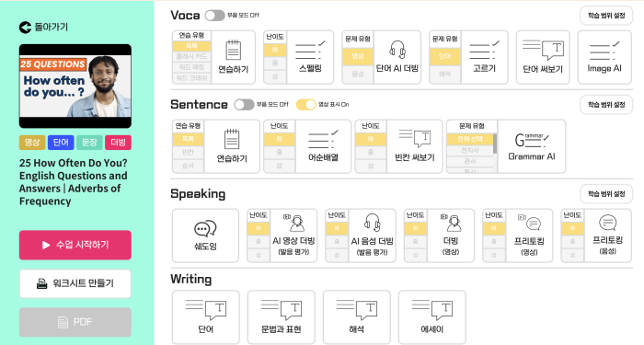Open Writing 해석 exercise
Viewport: 644px width, 345px height.
click(x=357, y=316)
